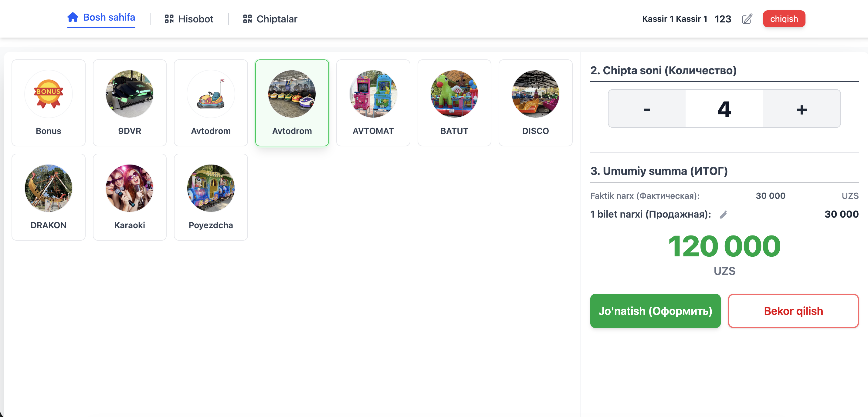Select the DRAKON swing ride
The height and width of the screenshot is (417, 868).
[49, 197]
